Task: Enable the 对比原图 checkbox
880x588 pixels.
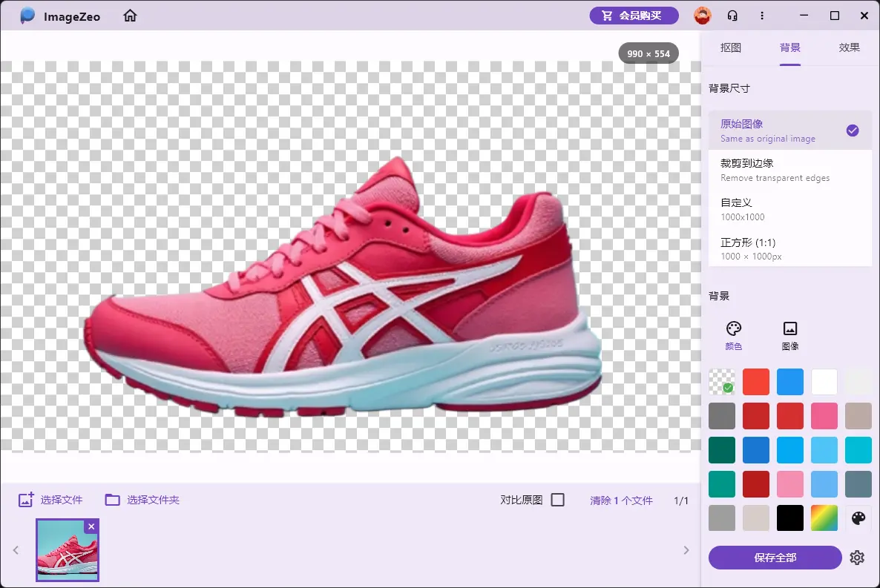Action: [x=557, y=500]
